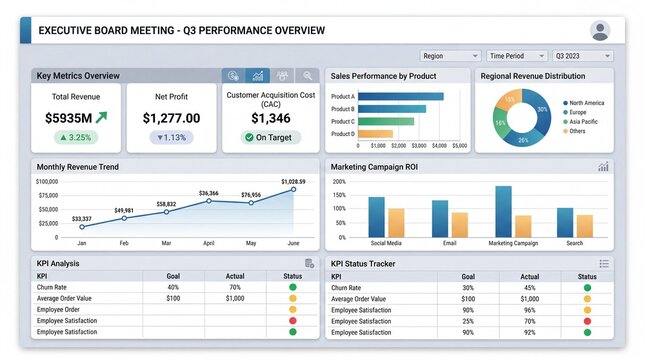Click the Product D orange bar
The width and height of the screenshot is (645, 360).
coord(375,134)
